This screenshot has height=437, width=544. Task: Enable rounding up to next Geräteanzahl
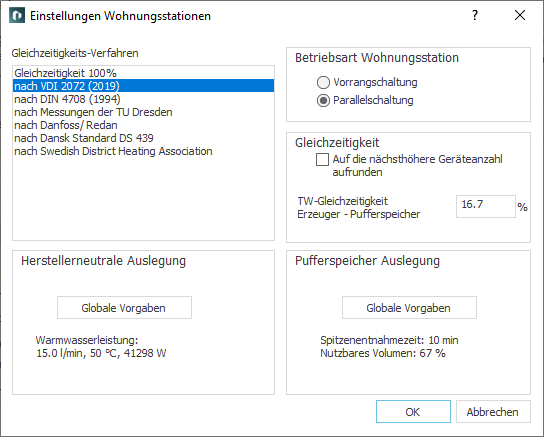coord(322,160)
